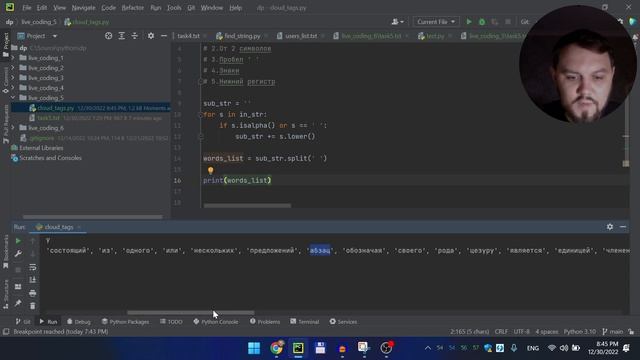Click the UTF-8 encoding in status bar

(522, 332)
